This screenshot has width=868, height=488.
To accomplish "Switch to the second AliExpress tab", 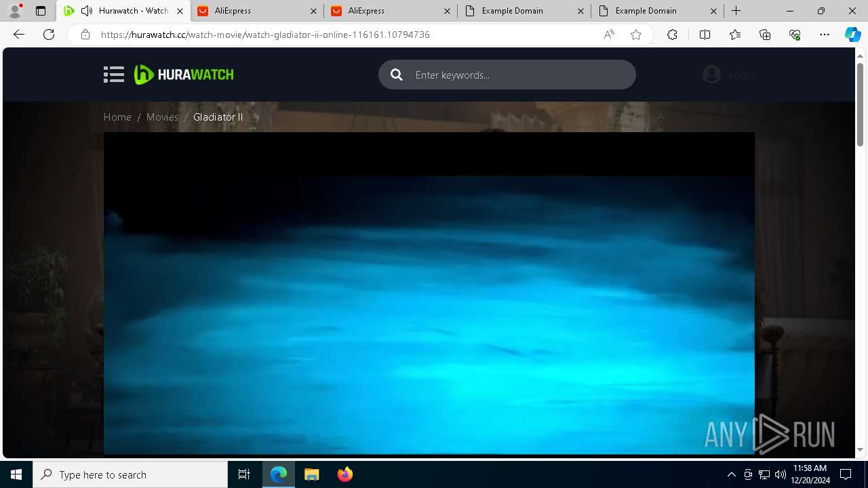I will [390, 11].
